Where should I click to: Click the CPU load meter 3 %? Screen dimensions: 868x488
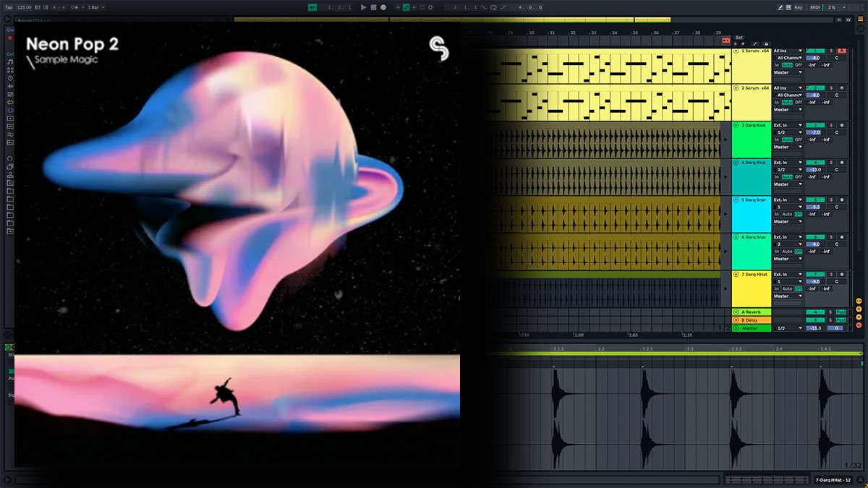[x=831, y=7]
